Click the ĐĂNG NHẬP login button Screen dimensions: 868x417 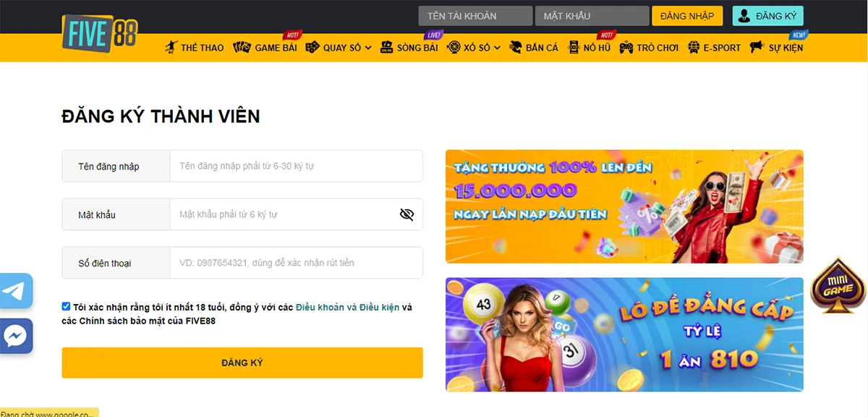point(687,16)
